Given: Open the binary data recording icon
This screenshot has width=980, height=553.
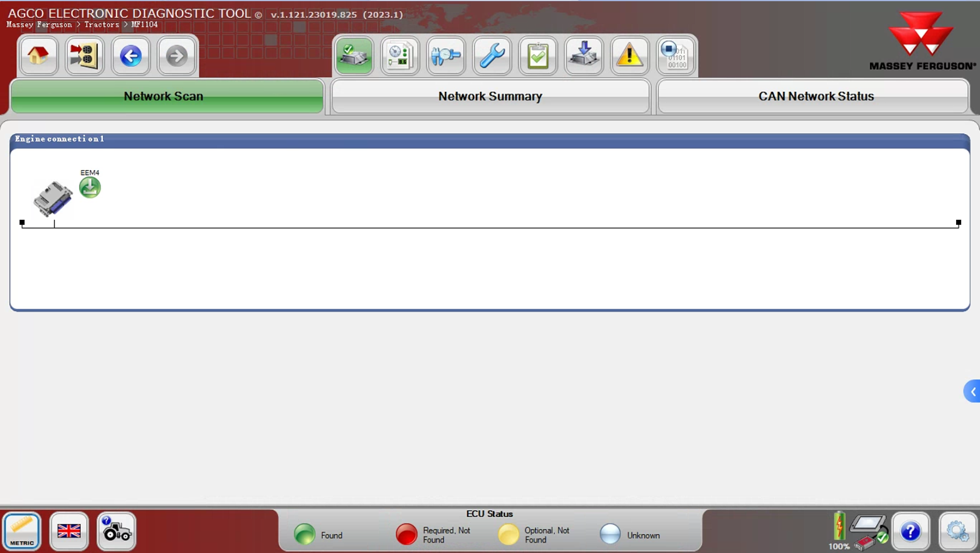Looking at the screenshot, I should (676, 56).
